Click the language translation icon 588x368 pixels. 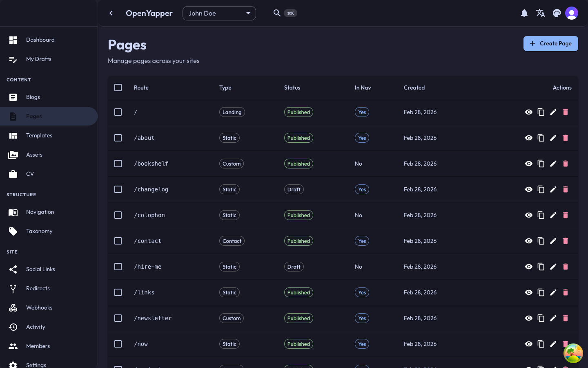541,13
